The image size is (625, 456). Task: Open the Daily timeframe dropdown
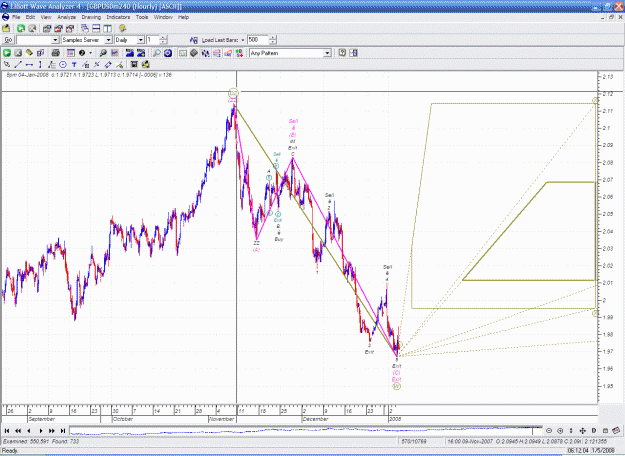tap(140, 40)
